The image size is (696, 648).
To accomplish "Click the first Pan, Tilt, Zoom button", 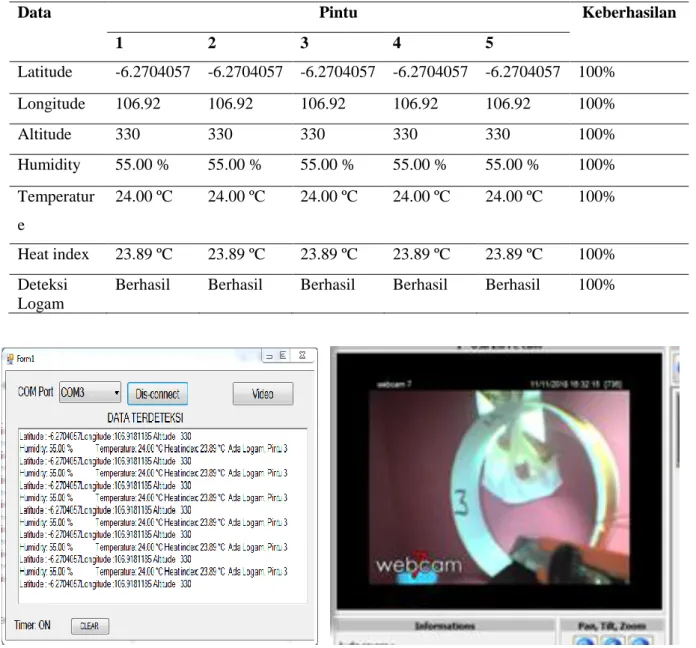I will pyautogui.click(x=585, y=642).
